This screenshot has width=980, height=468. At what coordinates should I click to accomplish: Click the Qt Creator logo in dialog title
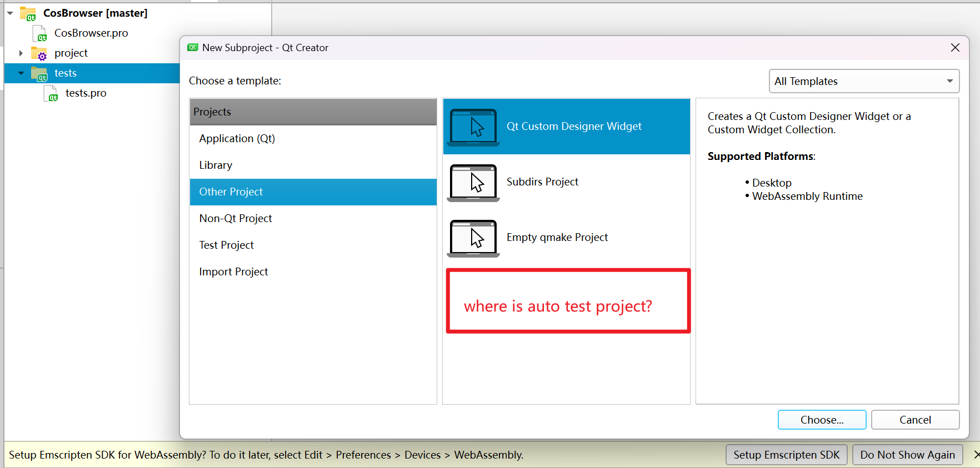click(x=193, y=48)
